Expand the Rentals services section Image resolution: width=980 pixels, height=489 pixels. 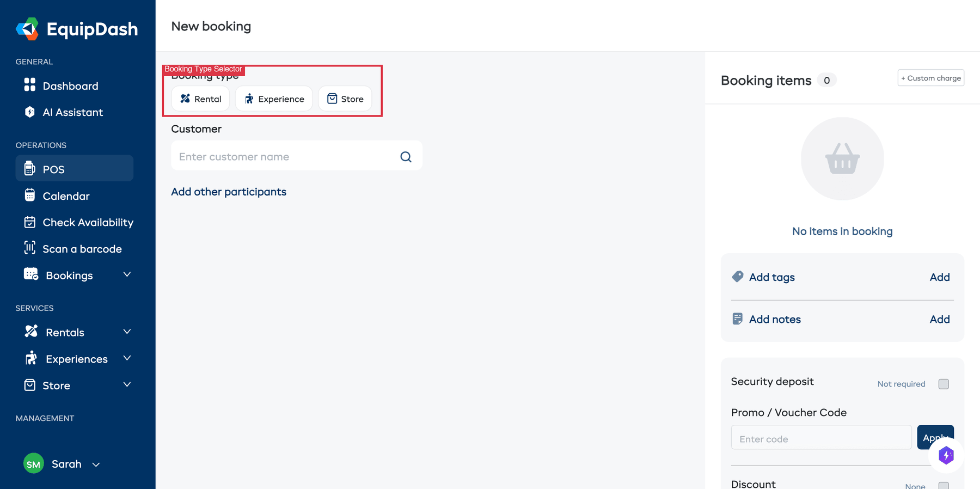click(127, 332)
